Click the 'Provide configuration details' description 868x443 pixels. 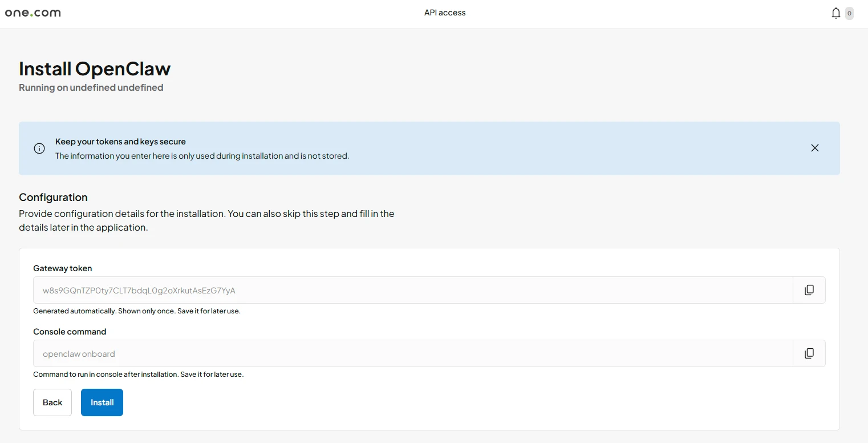(x=206, y=220)
